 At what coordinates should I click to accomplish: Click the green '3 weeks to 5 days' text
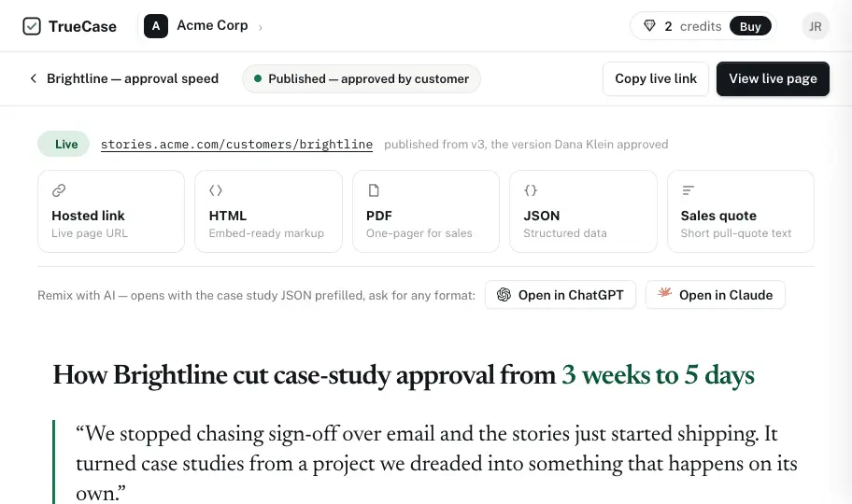click(658, 375)
